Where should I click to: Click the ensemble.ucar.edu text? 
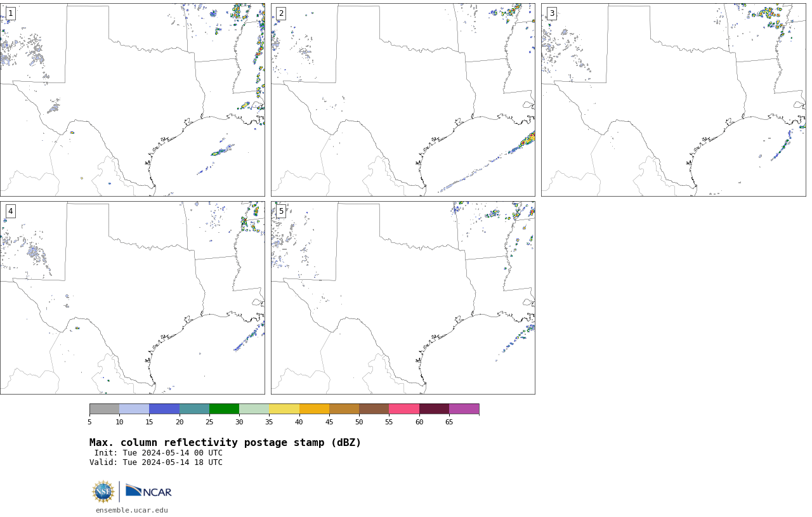(x=132, y=510)
